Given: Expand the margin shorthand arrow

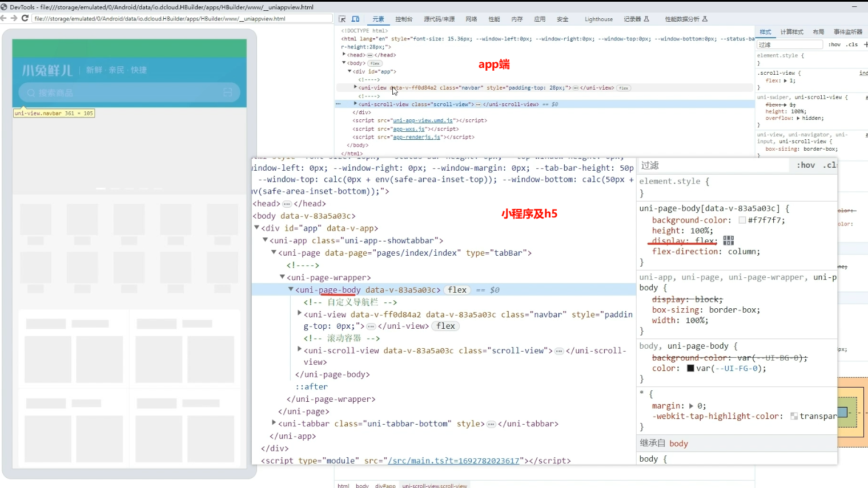Looking at the screenshot, I should pos(691,406).
